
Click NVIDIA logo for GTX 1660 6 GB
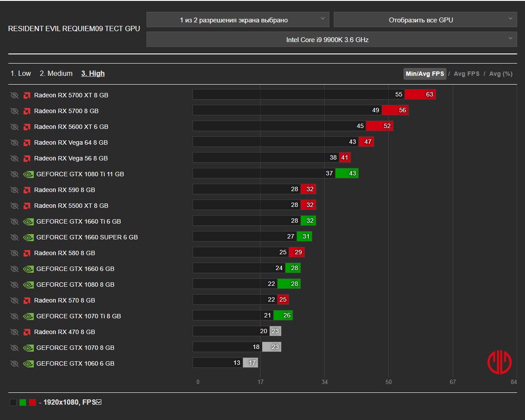click(x=29, y=269)
